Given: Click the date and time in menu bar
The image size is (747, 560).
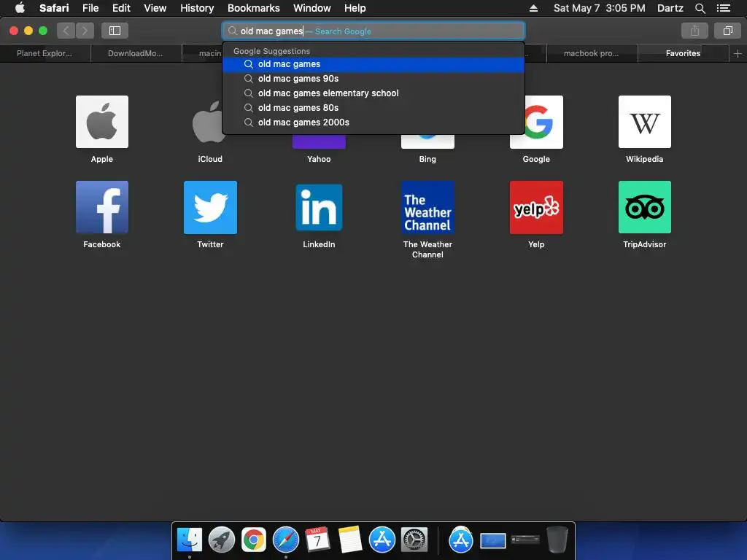Looking at the screenshot, I should pos(600,8).
